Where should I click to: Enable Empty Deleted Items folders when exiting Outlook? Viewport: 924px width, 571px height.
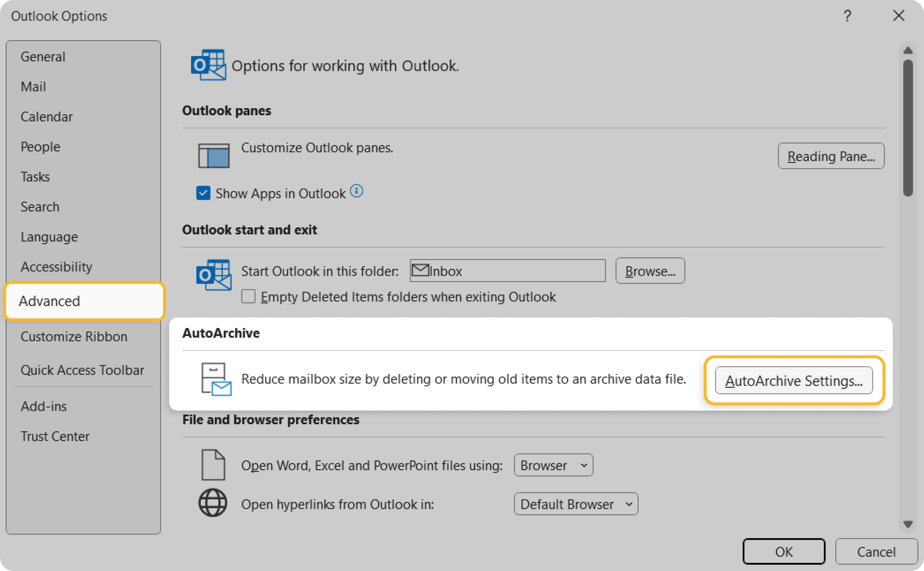248,297
